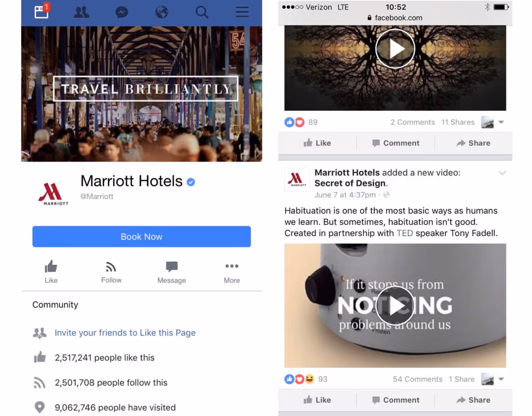Share the tree reflection video post
532x416 pixels.
473,143
